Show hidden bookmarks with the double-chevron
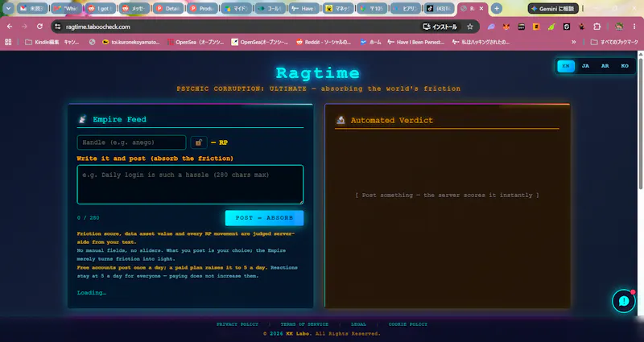 point(574,42)
